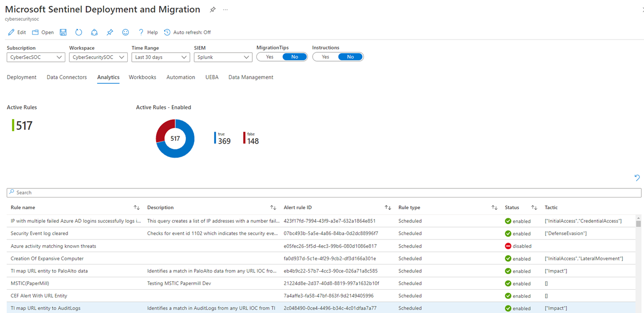
Task: Set MigrationTips to Yes
Action: point(270,57)
